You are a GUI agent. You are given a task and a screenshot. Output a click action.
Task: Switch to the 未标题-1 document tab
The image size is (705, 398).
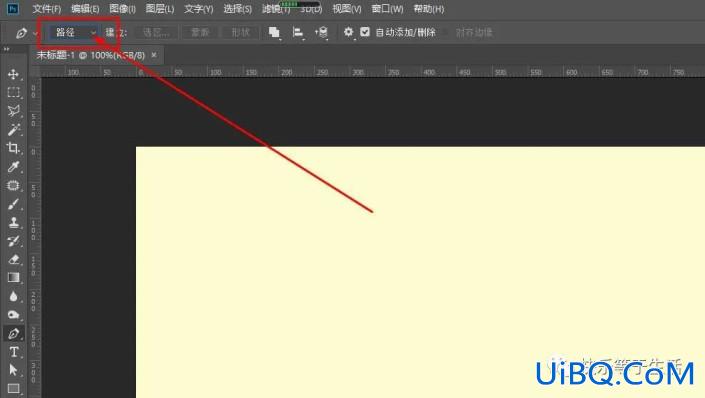(x=91, y=55)
